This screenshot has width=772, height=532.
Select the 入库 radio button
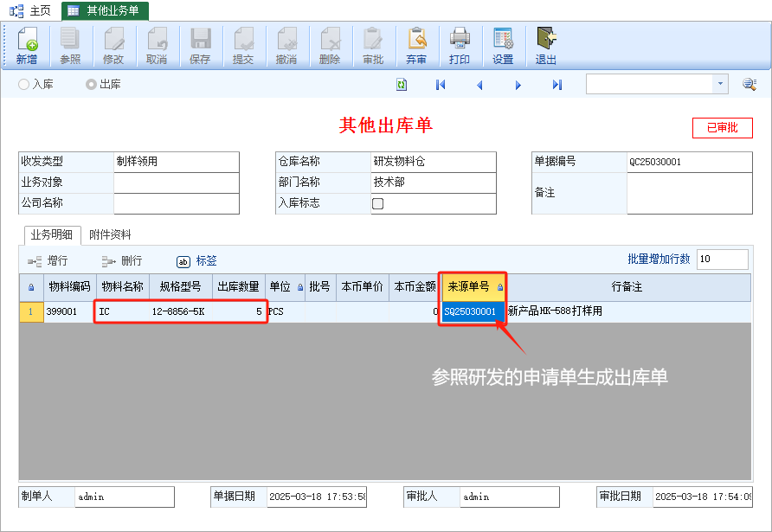coord(23,85)
